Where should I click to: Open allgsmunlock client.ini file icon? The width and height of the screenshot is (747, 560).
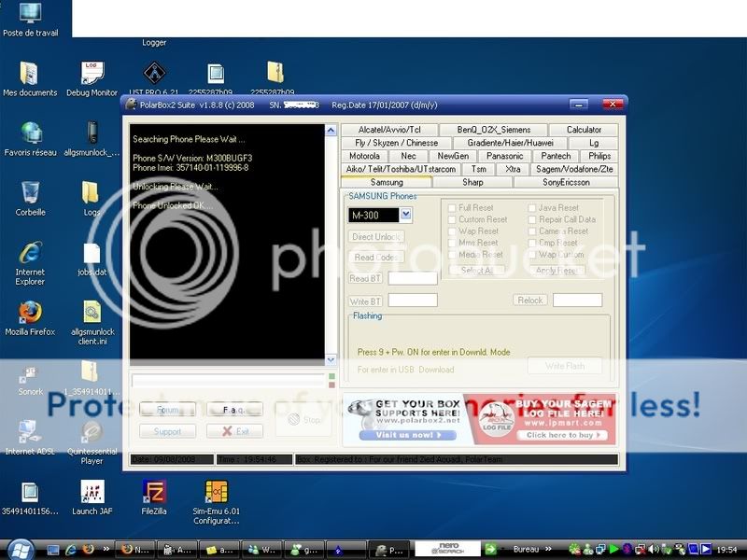(x=92, y=323)
